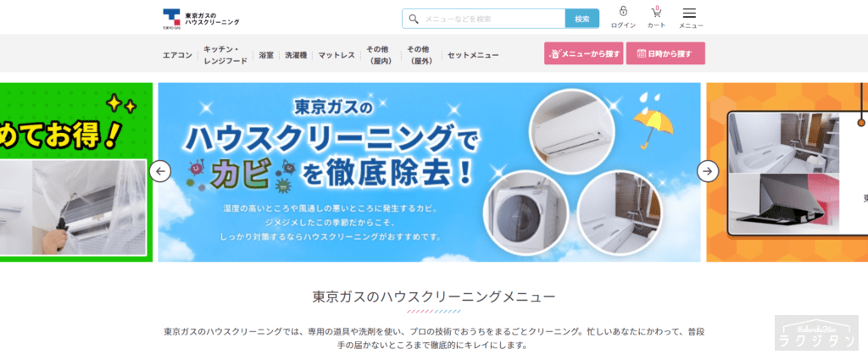Select キッチン・レンジフード menu item
Image resolution: width=868 pixels, height=360 pixels.
(x=225, y=55)
